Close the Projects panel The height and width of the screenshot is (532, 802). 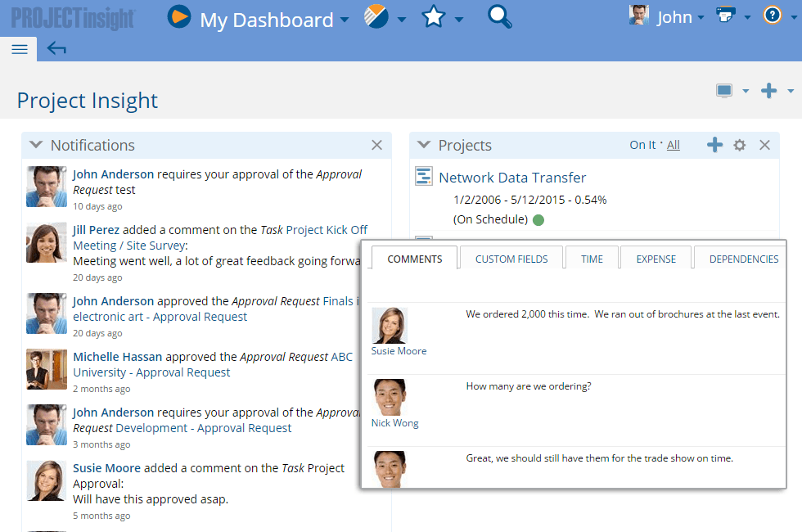(764, 146)
